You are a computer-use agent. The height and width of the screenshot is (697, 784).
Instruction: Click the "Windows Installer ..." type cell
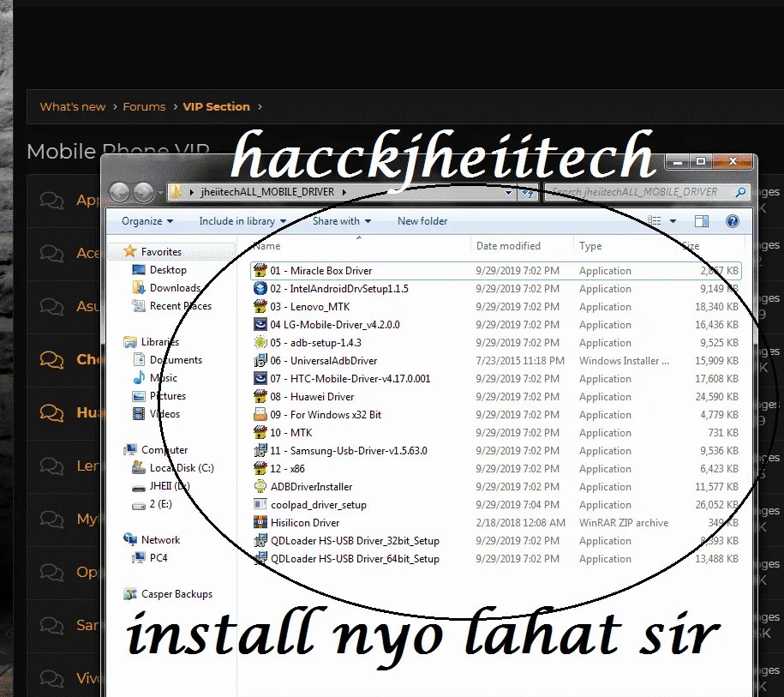click(x=624, y=361)
